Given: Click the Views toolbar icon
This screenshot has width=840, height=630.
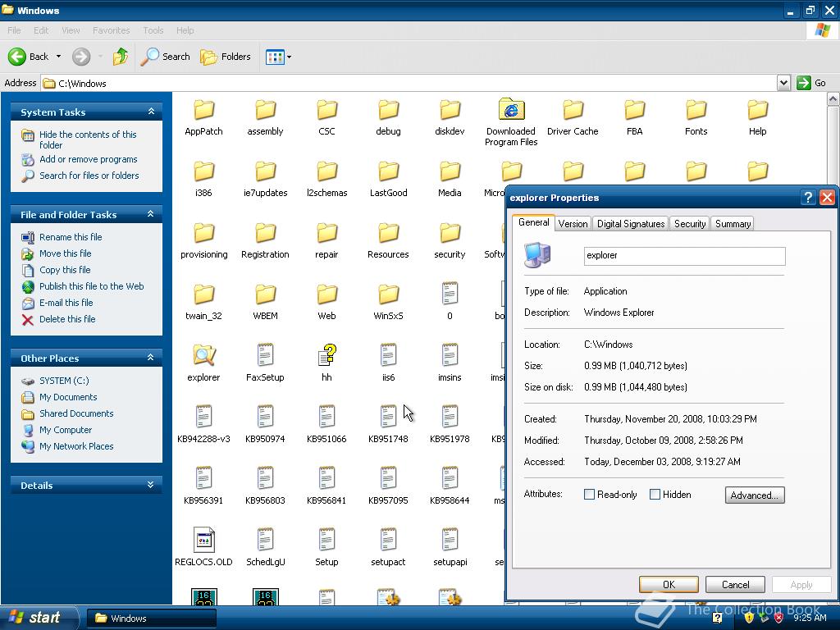Looking at the screenshot, I should 275,57.
